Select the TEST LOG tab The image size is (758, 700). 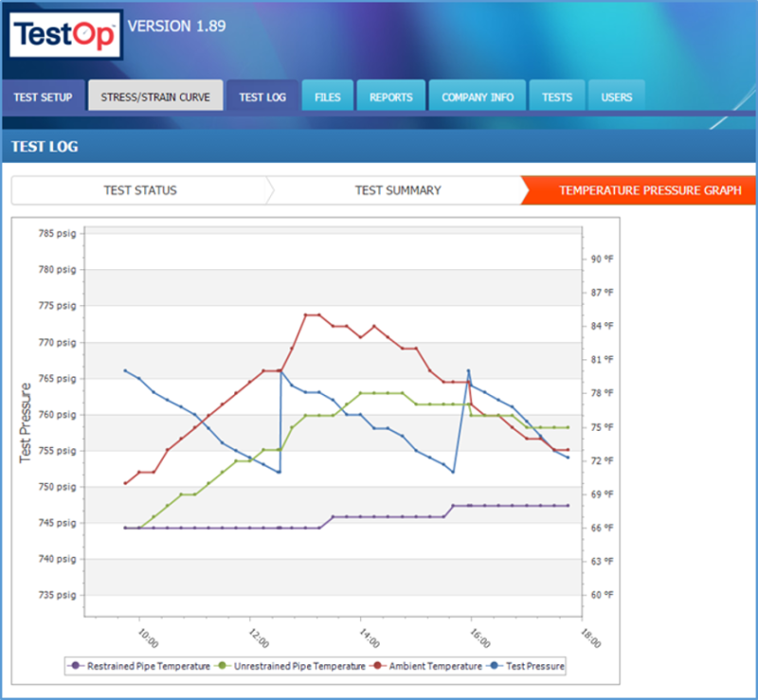click(x=262, y=98)
